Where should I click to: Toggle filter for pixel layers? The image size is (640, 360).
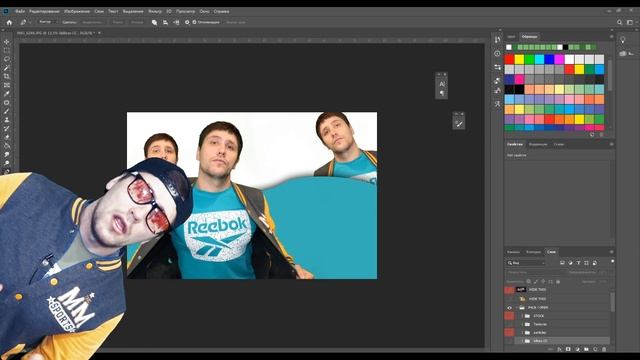pyautogui.click(x=562, y=263)
